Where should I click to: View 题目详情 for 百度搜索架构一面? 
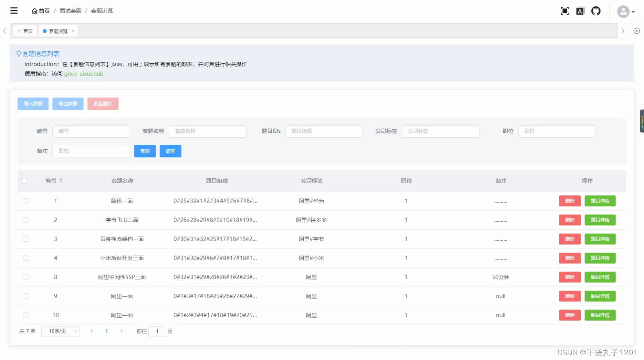[600, 239]
